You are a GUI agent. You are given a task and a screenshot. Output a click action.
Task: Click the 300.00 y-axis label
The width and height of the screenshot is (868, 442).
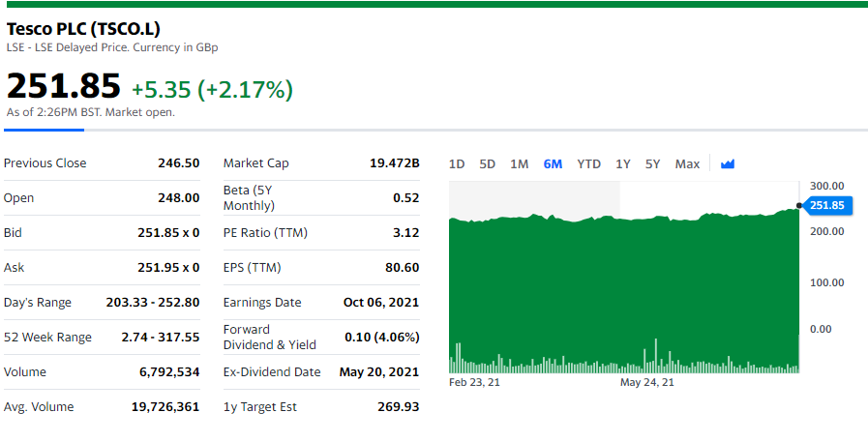(x=827, y=186)
